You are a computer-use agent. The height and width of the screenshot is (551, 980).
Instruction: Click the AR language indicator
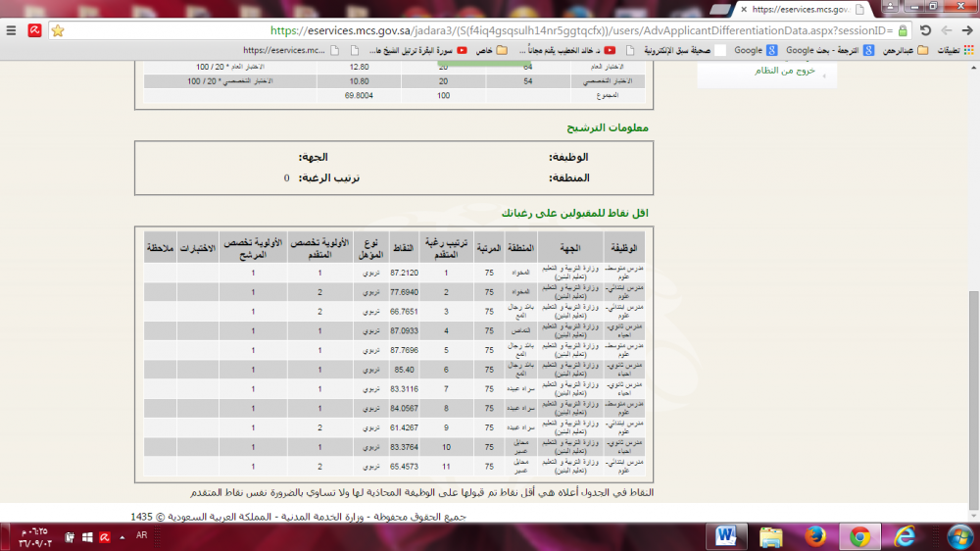coord(142,535)
